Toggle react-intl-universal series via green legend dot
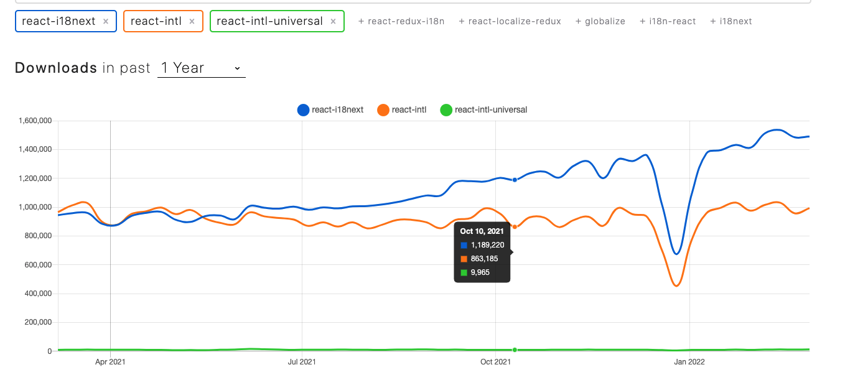This screenshot has height=380, width=868. [x=446, y=110]
